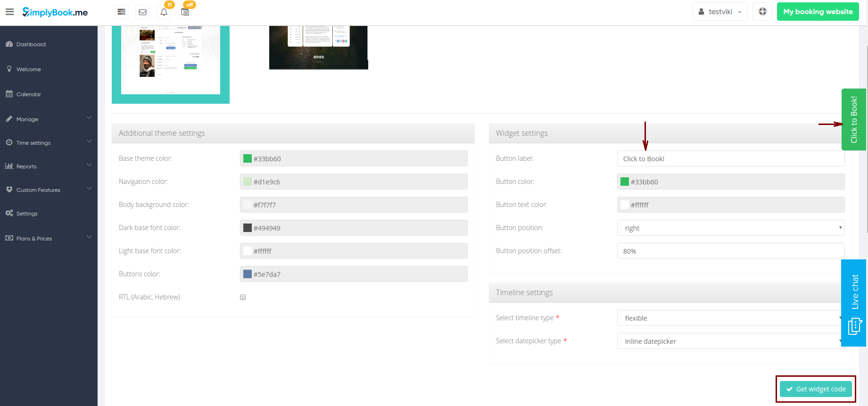Open the hamburger sidebar menu
Viewport: 868px width, 406px height.
(x=9, y=12)
